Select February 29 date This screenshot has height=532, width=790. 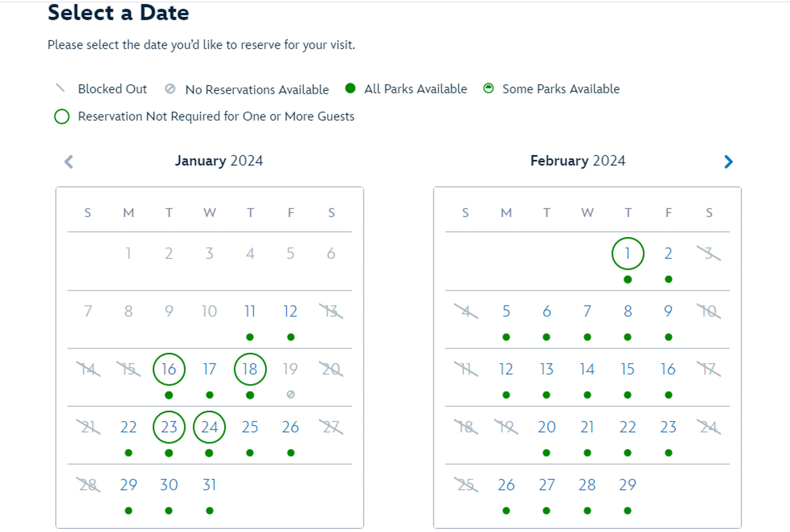(x=628, y=485)
